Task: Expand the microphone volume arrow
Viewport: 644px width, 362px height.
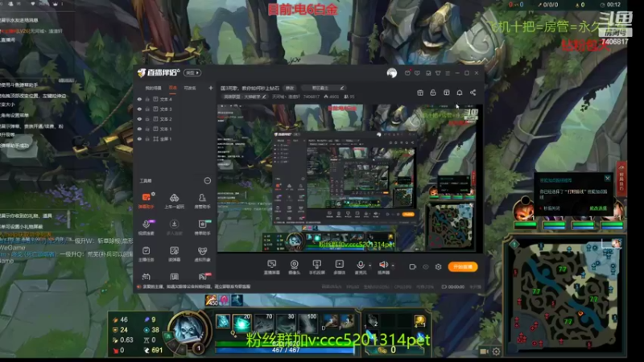Action: point(370,266)
